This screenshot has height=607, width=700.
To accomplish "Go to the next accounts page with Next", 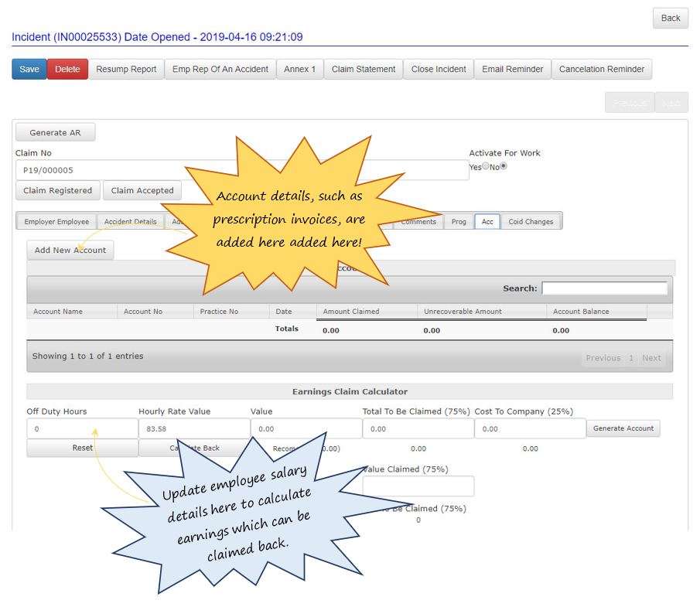I will [652, 357].
